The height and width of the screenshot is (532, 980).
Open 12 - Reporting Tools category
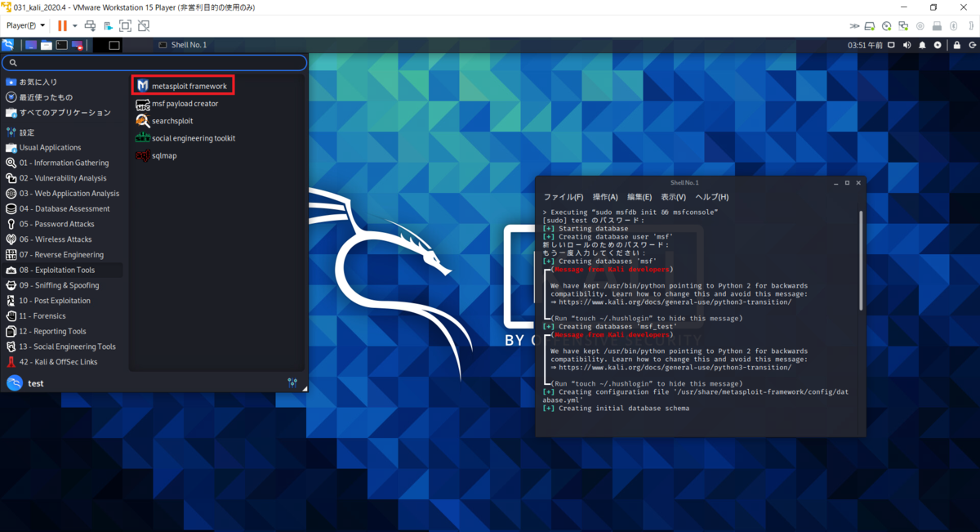point(64,331)
